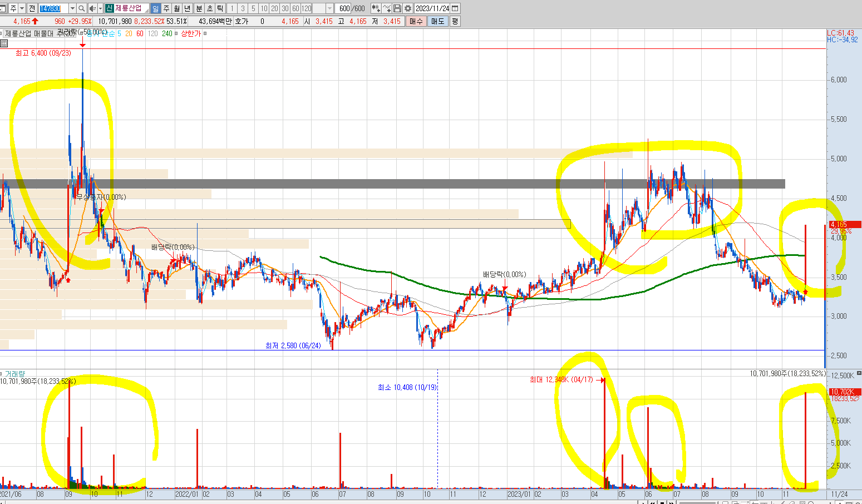
Task: Click the save floppy disk icon
Action: tap(397, 8)
